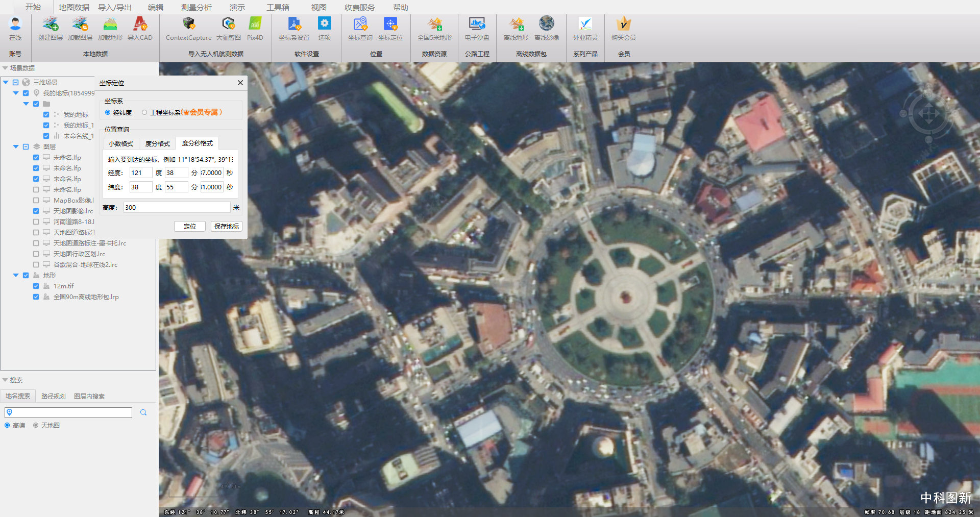Click the 创建图层 create layer icon
The width and height of the screenshot is (980, 517).
pyautogui.click(x=50, y=28)
